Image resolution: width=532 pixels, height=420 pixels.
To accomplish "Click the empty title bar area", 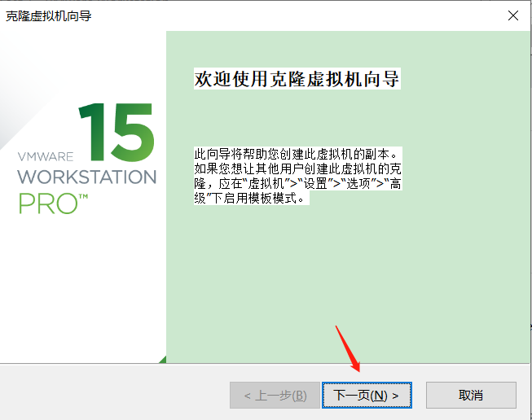I will tap(285, 15).
